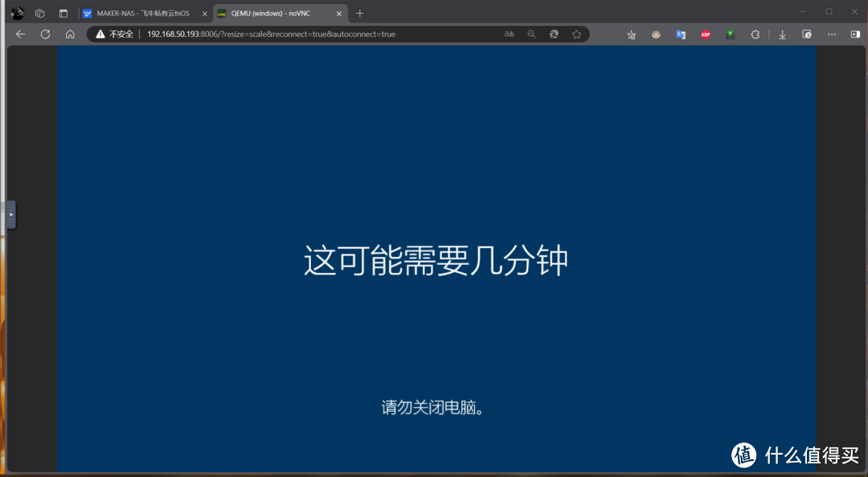Click the refresh page button
The width and height of the screenshot is (868, 477).
(45, 34)
